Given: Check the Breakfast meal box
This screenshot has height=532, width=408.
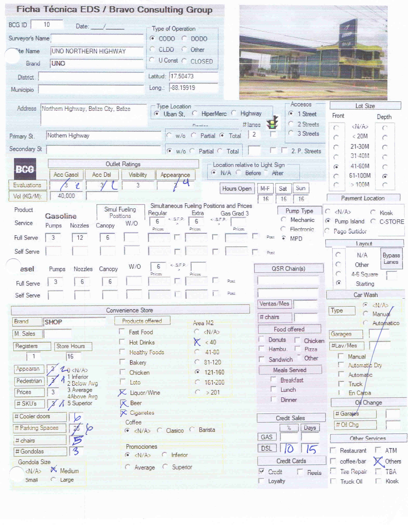Looking at the screenshot, I should [274, 380].
